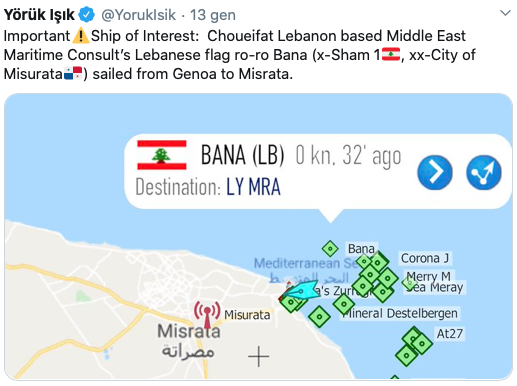Click the blue arrow vessel details button

click(435, 172)
